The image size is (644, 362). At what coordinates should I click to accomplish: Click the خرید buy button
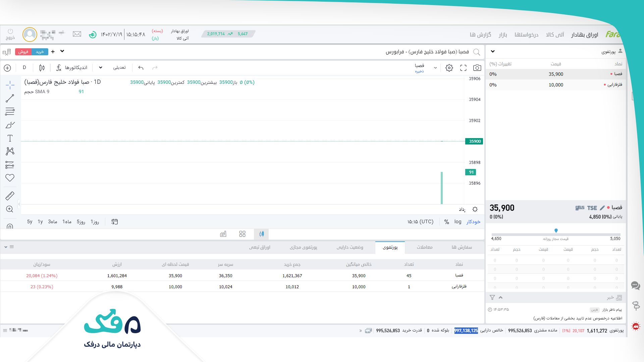pyautogui.click(x=40, y=52)
